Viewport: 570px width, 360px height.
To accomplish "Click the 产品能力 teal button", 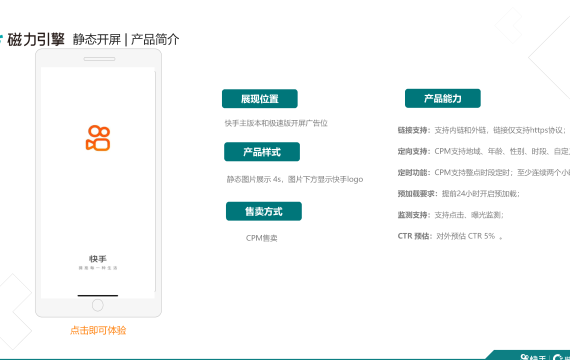I will click(x=443, y=98).
